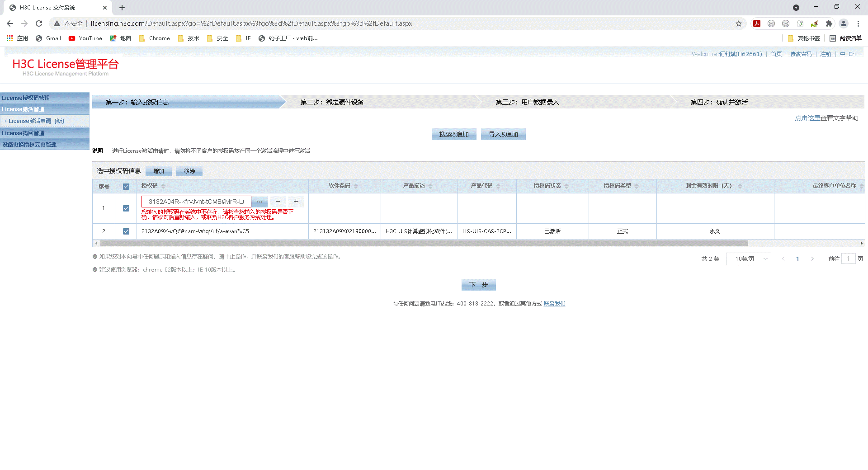Open the 技术 bookmark folder
Screen dimensions: 868x470
coord(189,38)
